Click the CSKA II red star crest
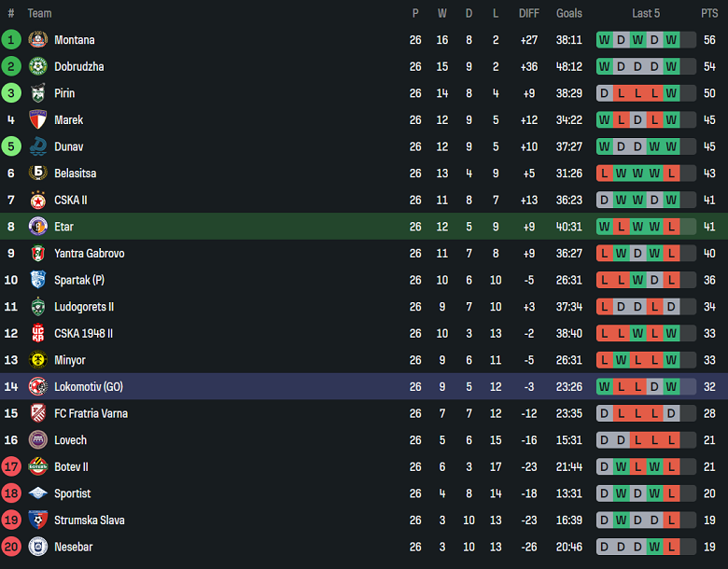Screen dimensions: 728x569 click(38, 200)
